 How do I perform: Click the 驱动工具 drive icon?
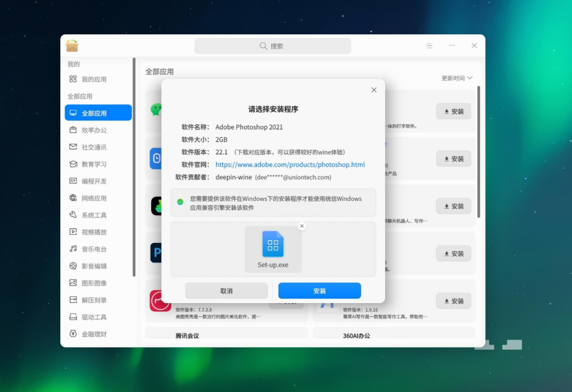(x=73, y=317)
